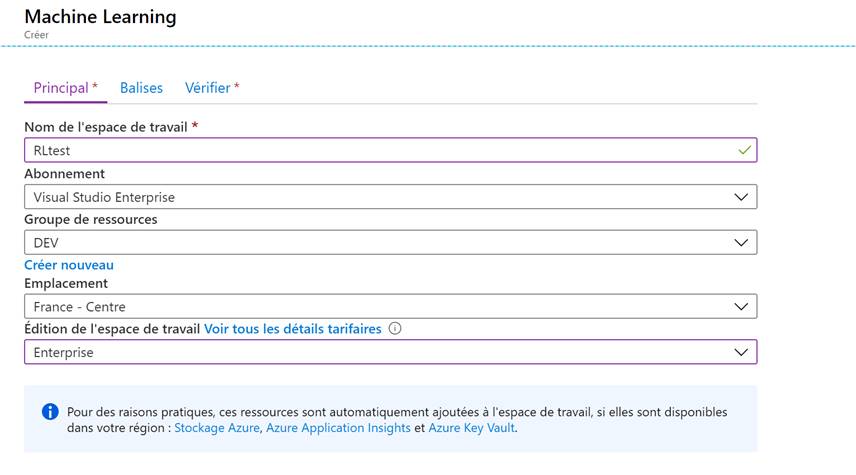Expand the workspace edition dropdown showing Enterprise

390,352
